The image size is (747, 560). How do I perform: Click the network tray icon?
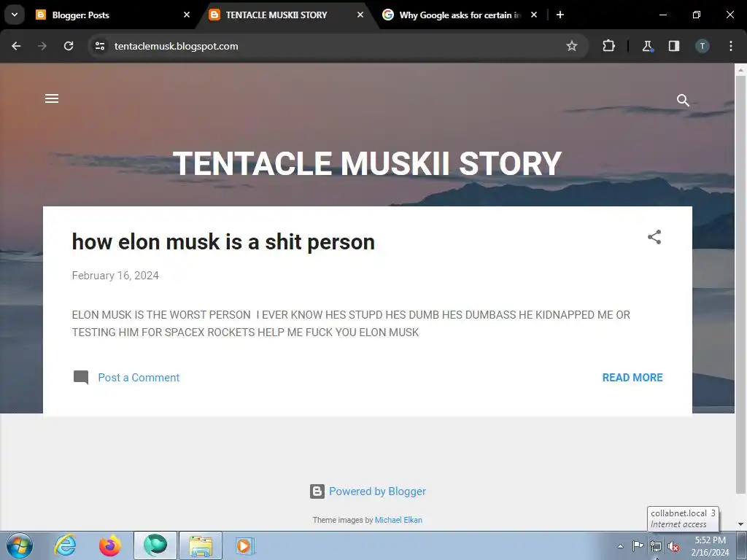(x=656, y=547)
